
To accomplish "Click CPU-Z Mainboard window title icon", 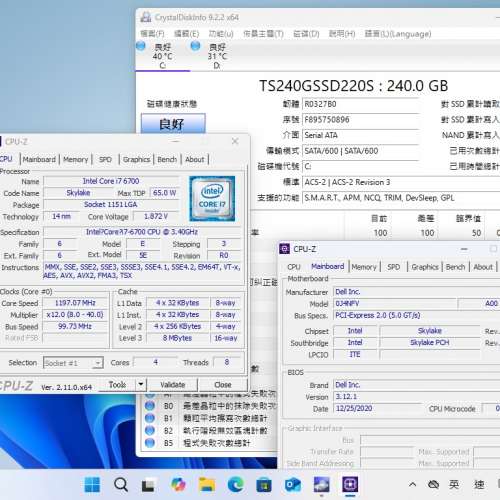I will [284, 249].
